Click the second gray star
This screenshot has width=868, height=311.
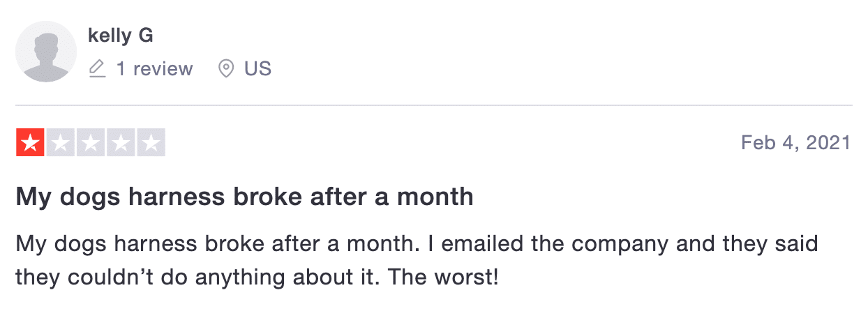pyautogui.click(x=60, y=143)
